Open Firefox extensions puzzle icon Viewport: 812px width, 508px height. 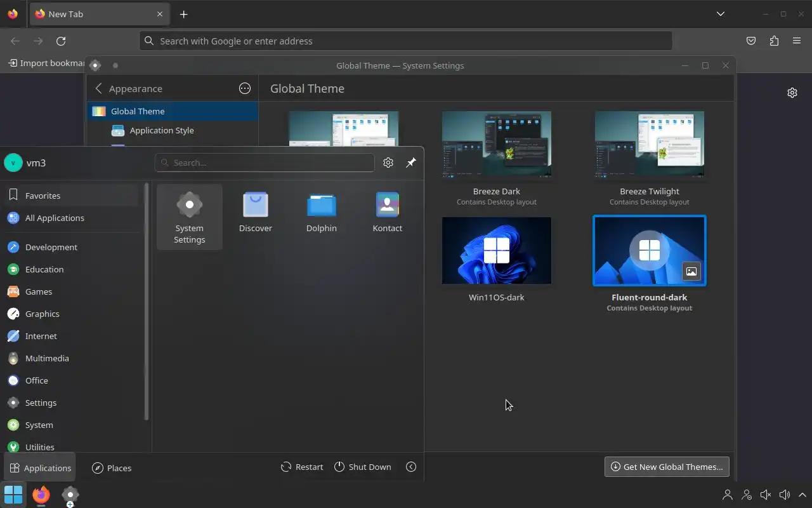point(774,41)
